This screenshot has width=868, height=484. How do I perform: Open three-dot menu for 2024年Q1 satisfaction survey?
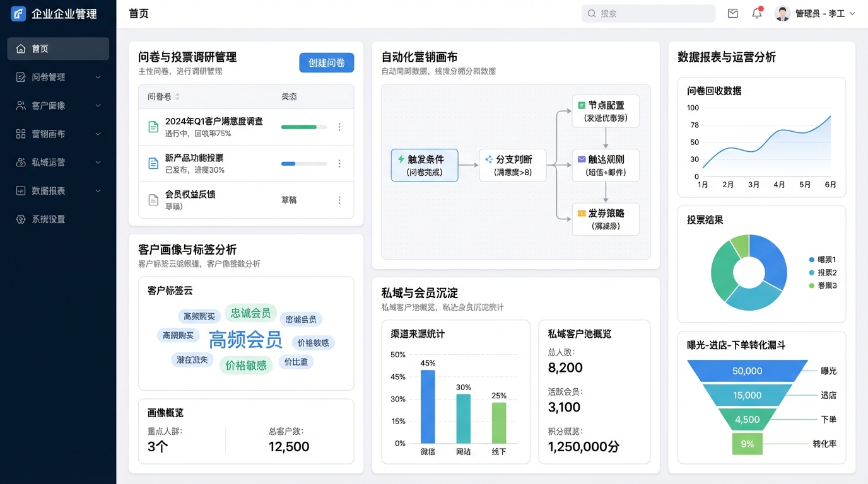[x=339, y=127]
